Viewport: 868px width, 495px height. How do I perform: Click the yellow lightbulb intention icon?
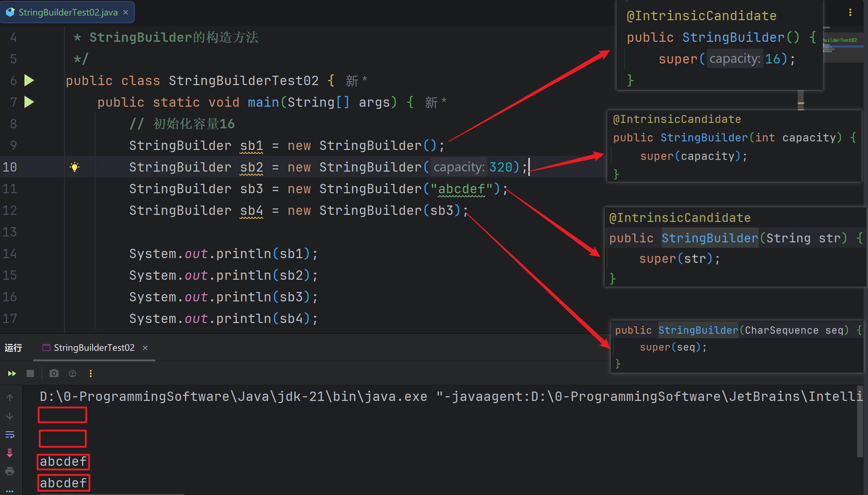(x=75, y=167)
